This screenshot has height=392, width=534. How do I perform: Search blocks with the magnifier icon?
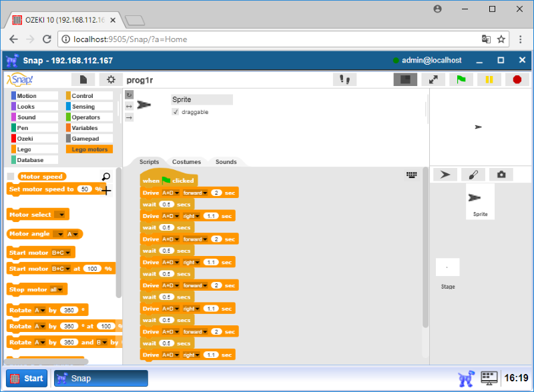tap(106, 176)
